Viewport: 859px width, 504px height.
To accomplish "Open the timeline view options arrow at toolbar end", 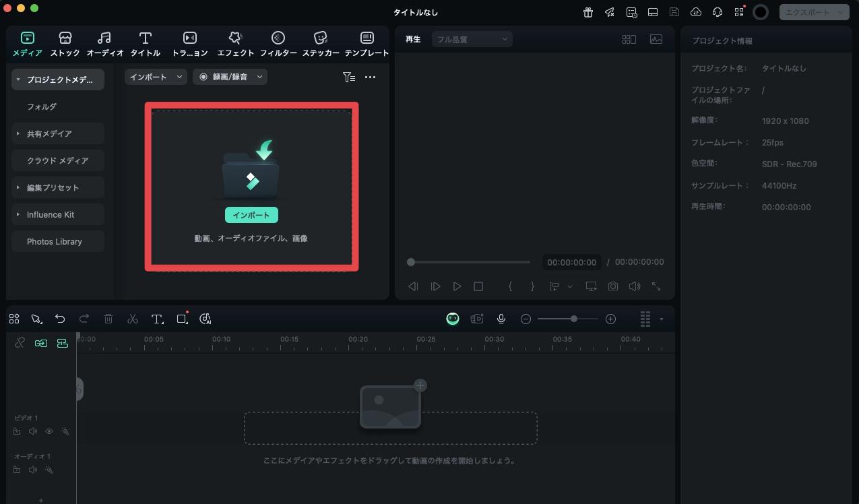I will click(x=662, y=319).
